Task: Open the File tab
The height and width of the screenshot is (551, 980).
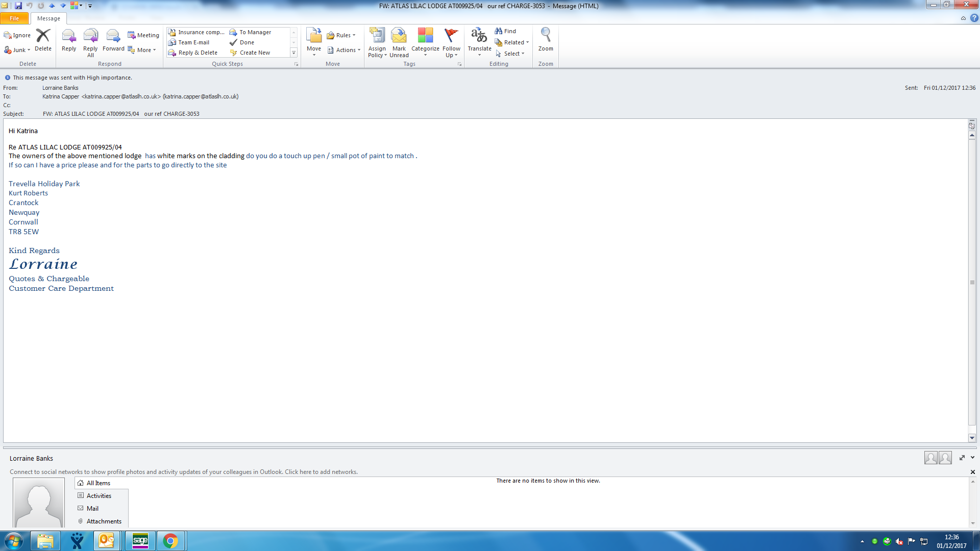Action: pyautogui.click(x=14, y=18)
